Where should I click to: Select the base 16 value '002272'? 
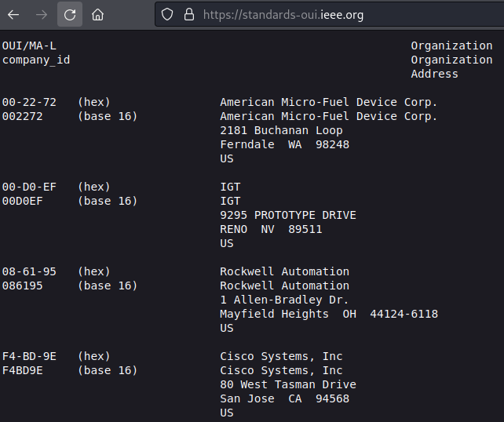click(x=23, y=117)
